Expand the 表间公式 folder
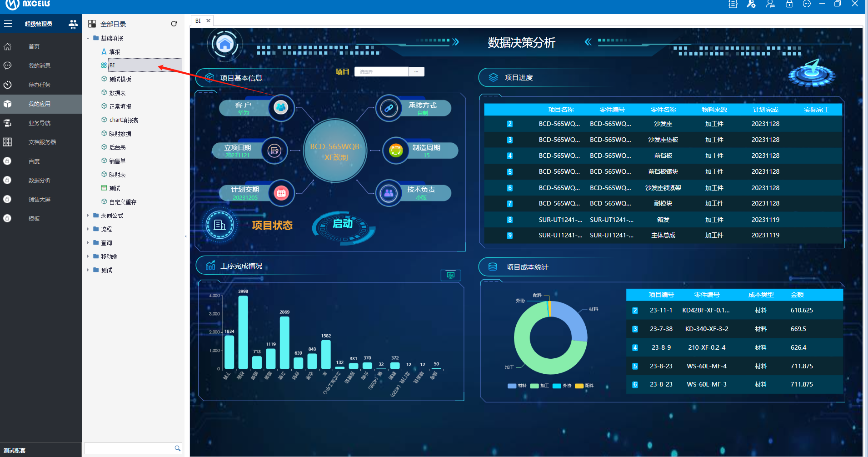The image size is (868, 457). point(88,216)
